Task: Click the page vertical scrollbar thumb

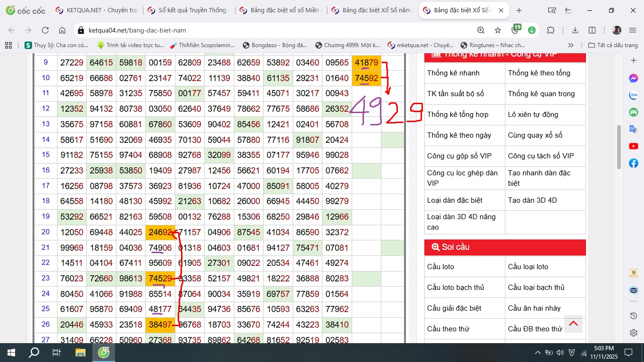Action: 619,146
